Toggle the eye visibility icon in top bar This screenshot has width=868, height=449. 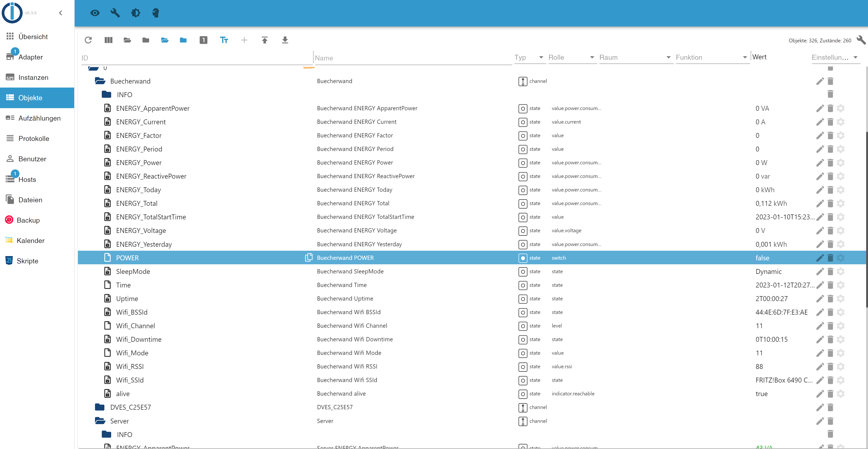click(95, 13)
